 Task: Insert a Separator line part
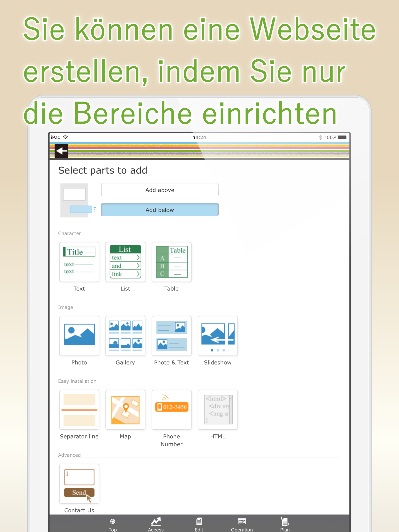[79, 410]
